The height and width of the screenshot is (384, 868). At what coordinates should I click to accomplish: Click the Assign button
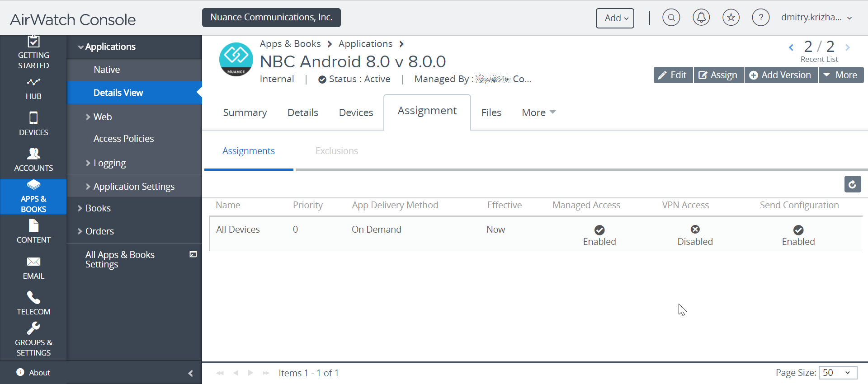(x=718, y=75)
